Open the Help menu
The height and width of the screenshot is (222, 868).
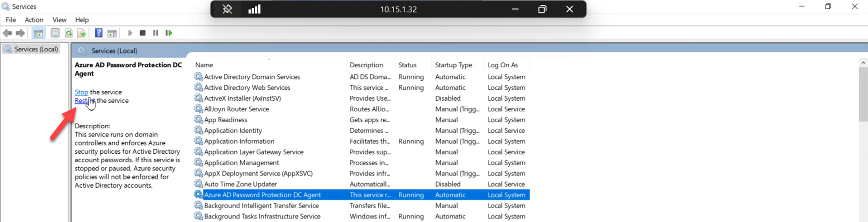pos(82,20)
